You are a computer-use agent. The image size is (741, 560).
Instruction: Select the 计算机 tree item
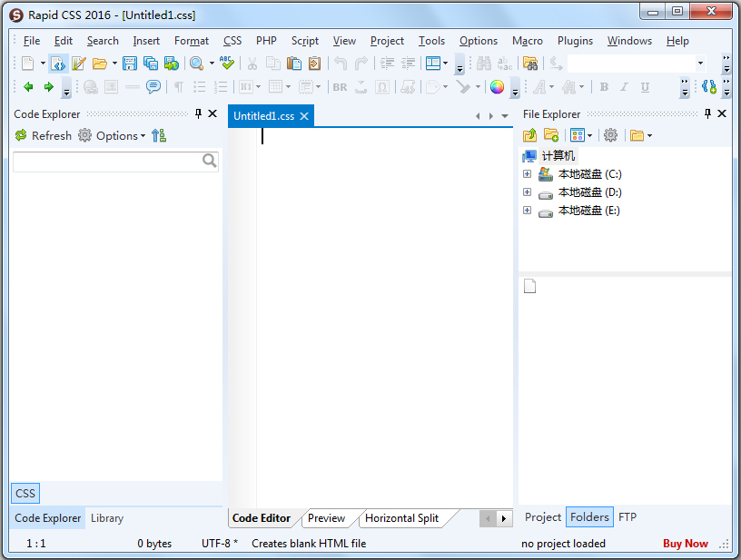pyautogui.click(x=558, y=156)
